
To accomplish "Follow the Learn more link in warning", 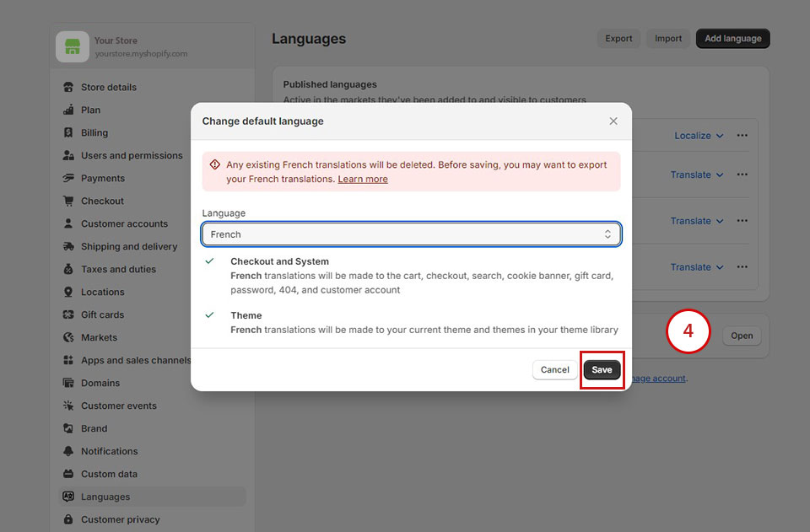I will (363, 179).
